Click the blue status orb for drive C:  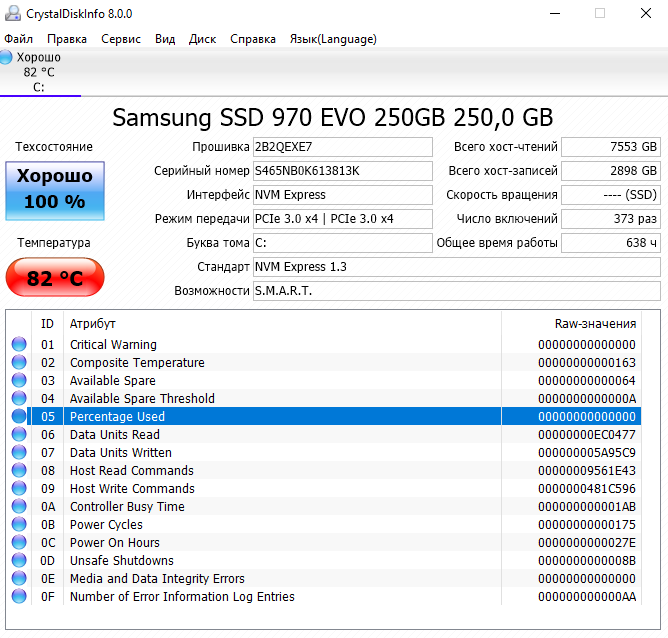pos(7,58)
